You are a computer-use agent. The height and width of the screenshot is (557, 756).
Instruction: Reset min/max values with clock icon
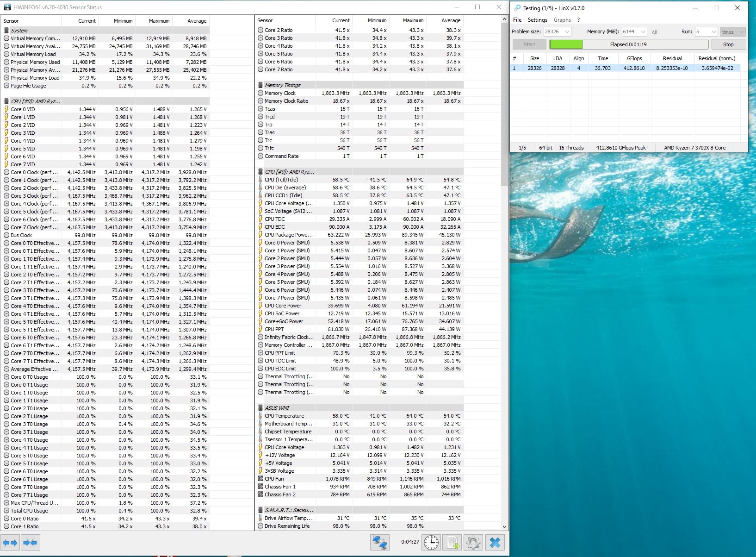tap(431, 542)
